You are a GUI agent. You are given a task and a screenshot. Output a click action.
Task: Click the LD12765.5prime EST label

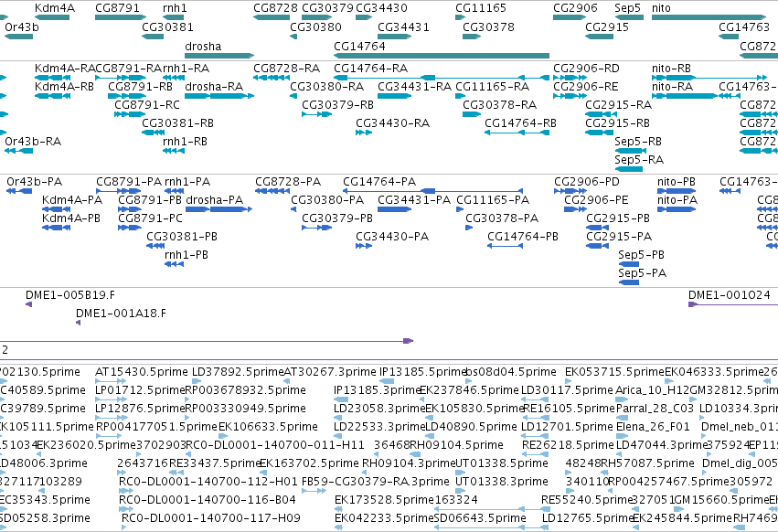(x=588, y=518)
